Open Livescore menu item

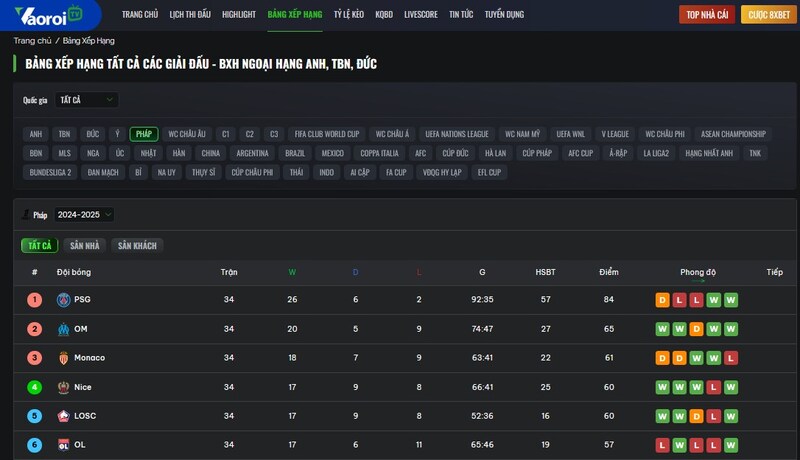coord(421,15)
